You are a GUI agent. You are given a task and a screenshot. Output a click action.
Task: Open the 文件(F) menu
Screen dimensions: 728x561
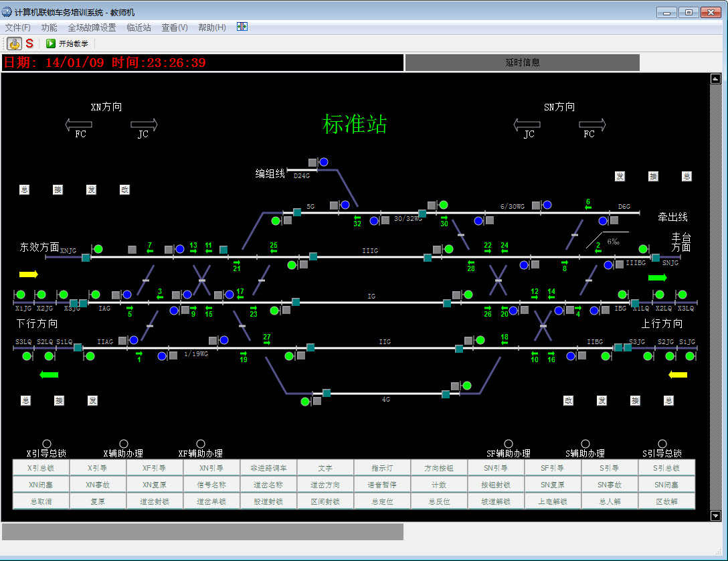17,27
